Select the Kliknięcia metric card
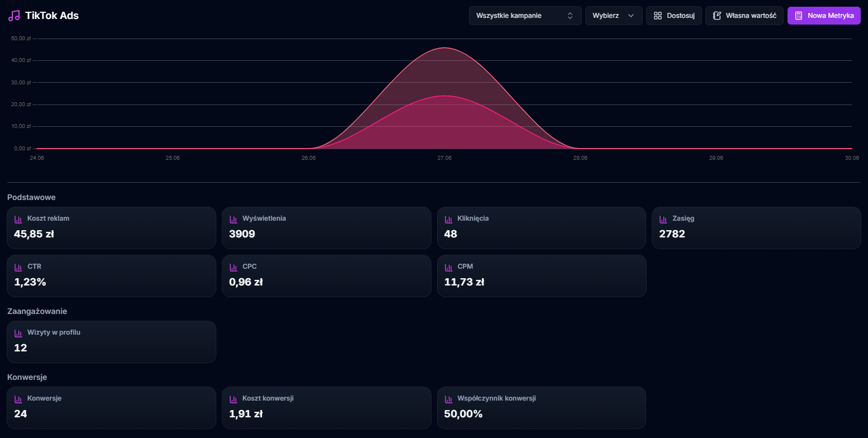 tap(541, 227)
